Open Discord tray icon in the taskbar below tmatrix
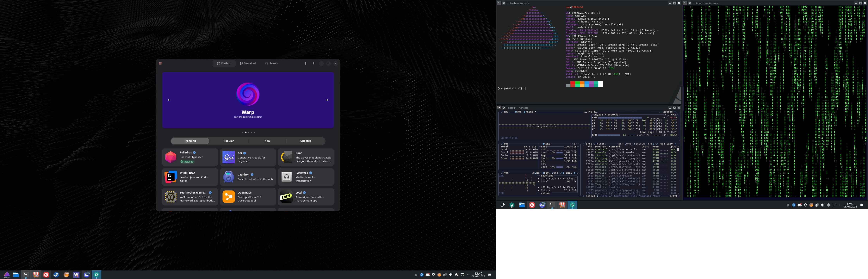This screenshot has height=279, width=868. pos(800,205)
